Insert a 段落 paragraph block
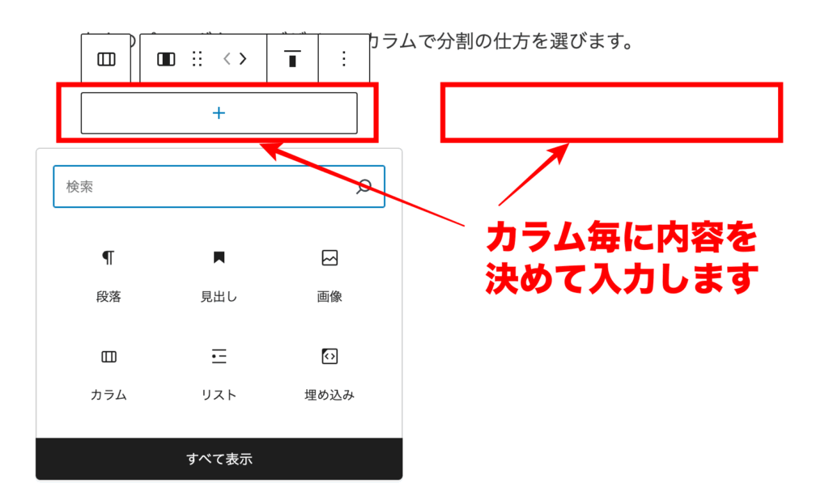The height and width of the screenshot is (504, 829). [x=108, y=275]
